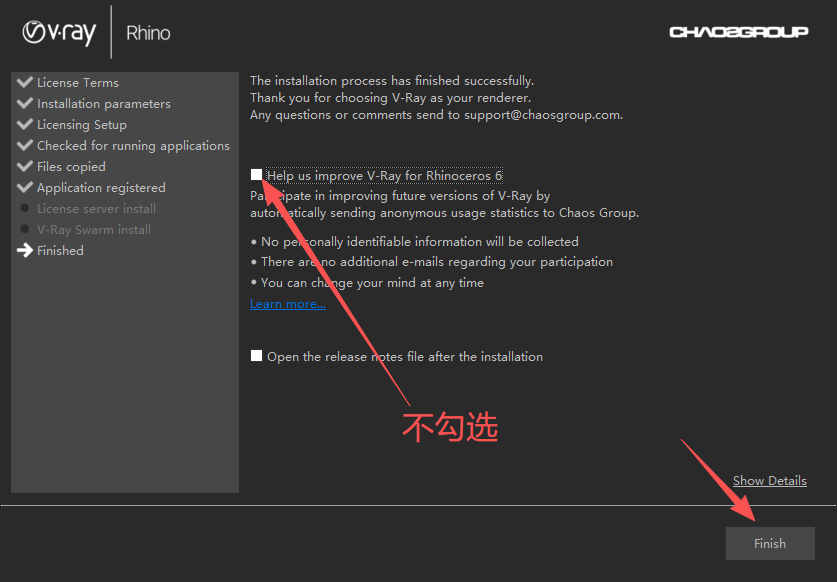Click the arrow icon beside Finished

coord(25,250)
